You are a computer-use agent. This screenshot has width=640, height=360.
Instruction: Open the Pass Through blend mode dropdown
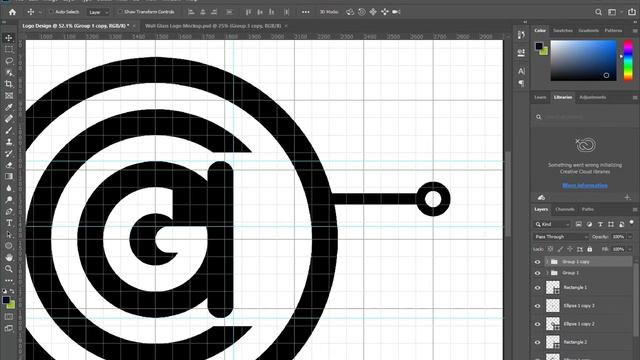pyautogui.click(x=561, y=237)
